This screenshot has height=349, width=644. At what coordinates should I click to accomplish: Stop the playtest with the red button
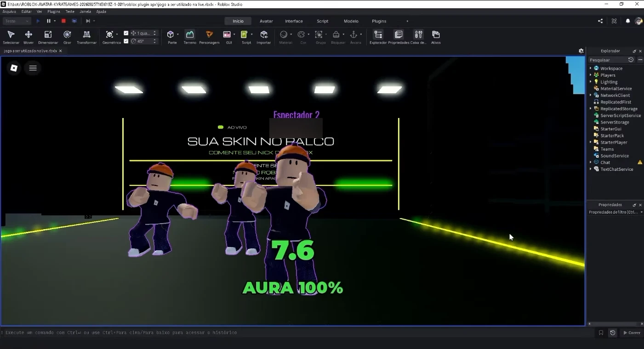[63, 21]
